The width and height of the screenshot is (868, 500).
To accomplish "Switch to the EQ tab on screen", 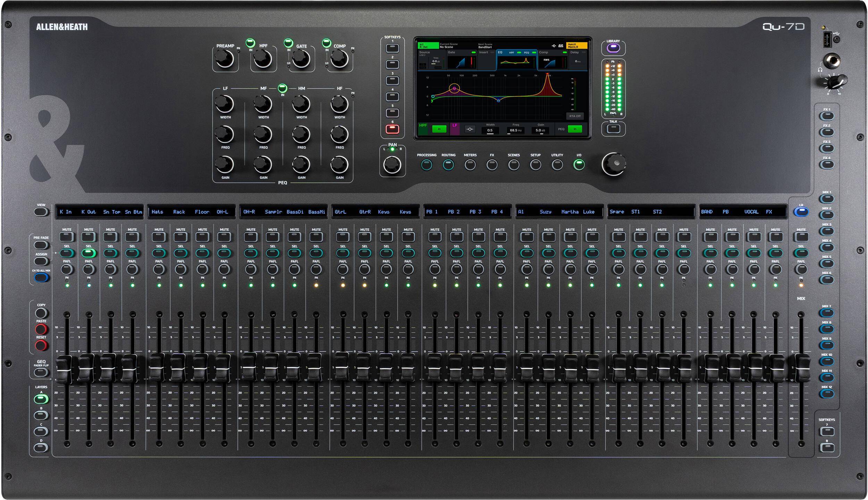I will tap(500, 52).
